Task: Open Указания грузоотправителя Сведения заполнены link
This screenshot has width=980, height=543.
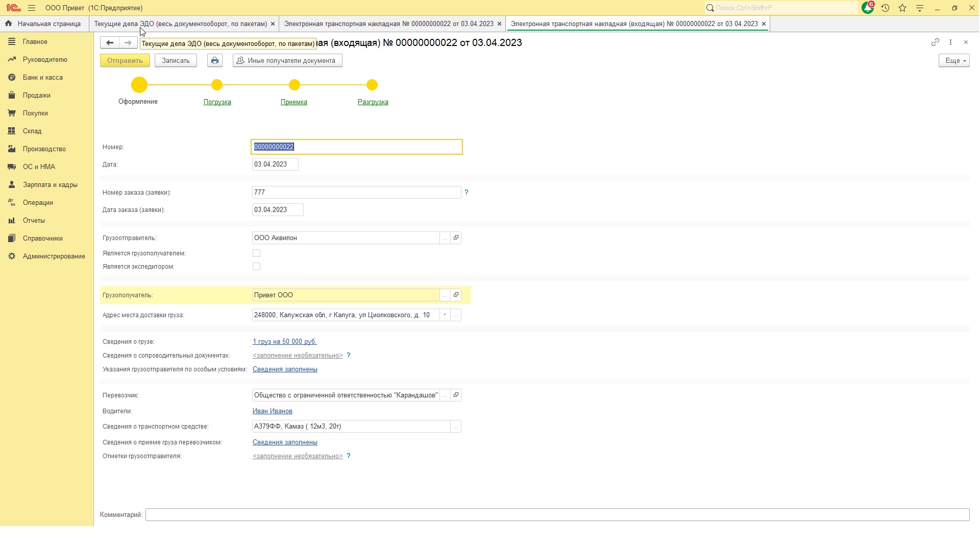Action: click(285, 369)
